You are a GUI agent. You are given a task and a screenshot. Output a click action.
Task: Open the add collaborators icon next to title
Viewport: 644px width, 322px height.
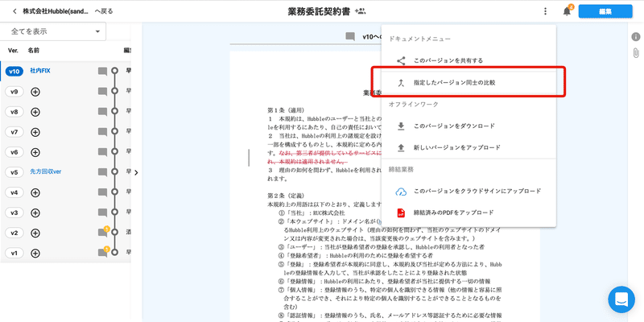pyautogui.click(x=360, y=11)
